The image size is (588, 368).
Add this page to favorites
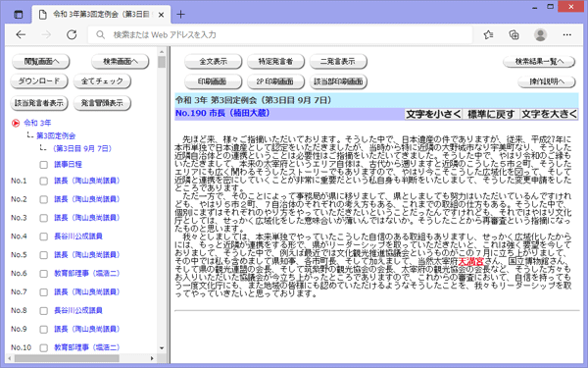[x=488, y=35]
